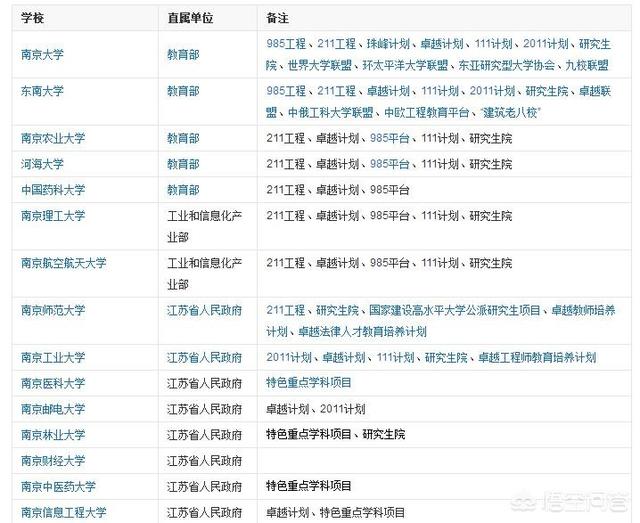Open the 南京师范大学 link
The image size is (640, 523).
coord(53,310)
